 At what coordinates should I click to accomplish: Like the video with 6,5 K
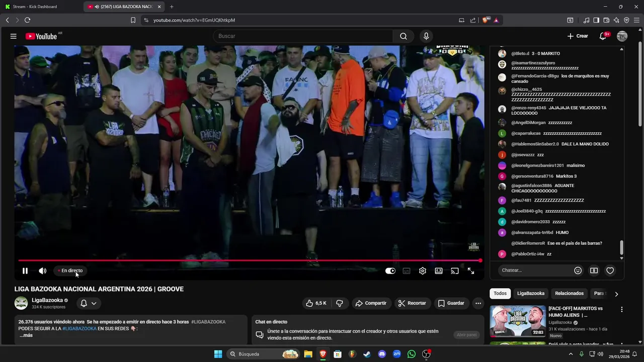pyautogui.click(x=316, y=303)
